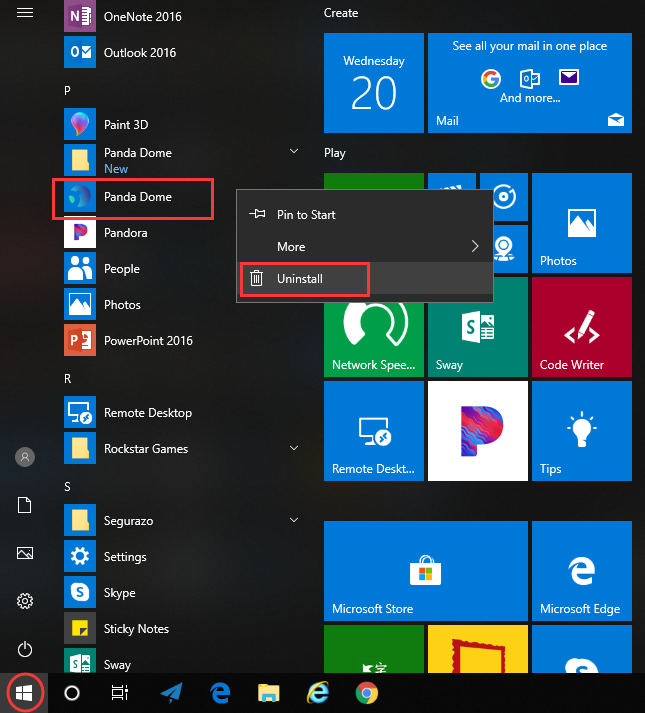Open the Calendar tile showing Wednesday 20
This screenshot has width=645, height=713.
coord(374,83)
